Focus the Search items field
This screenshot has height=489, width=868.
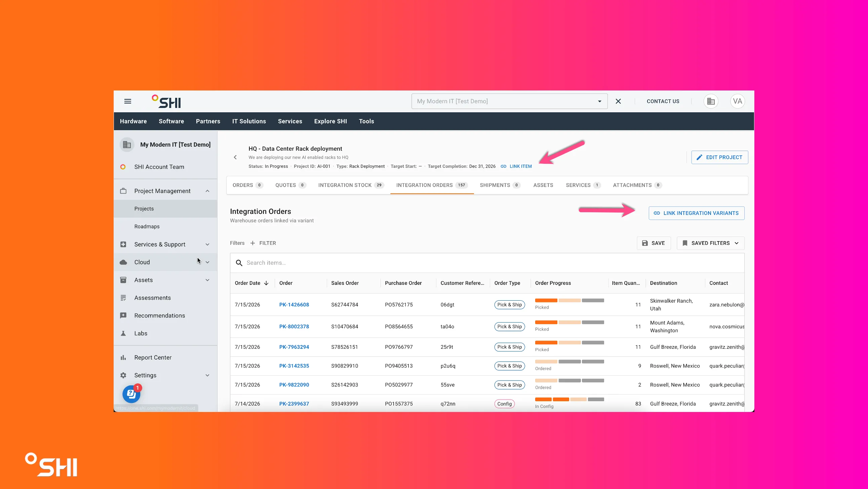tap(487, 263)
